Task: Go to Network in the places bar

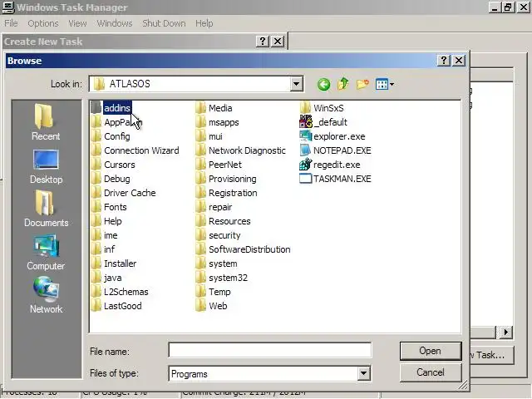Action: 46,295
